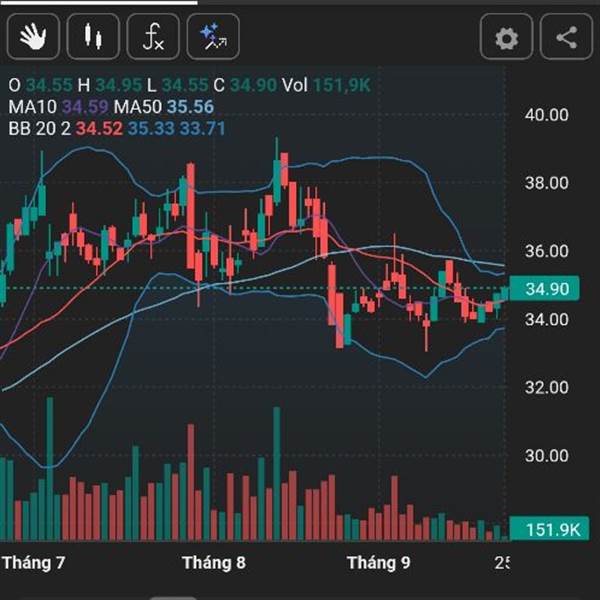Select the hand pan tool
The image size is (600, 600).
point(33,37)
